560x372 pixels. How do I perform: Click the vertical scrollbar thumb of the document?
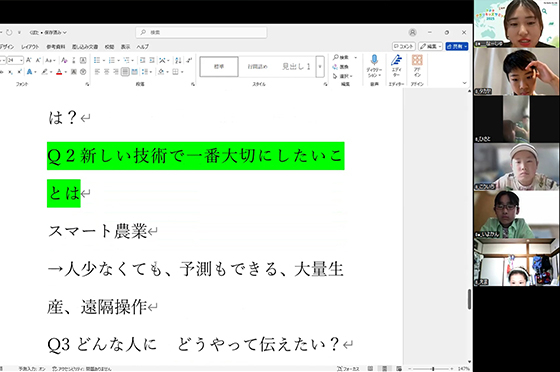pyautogui.click(x=469, y=299)
